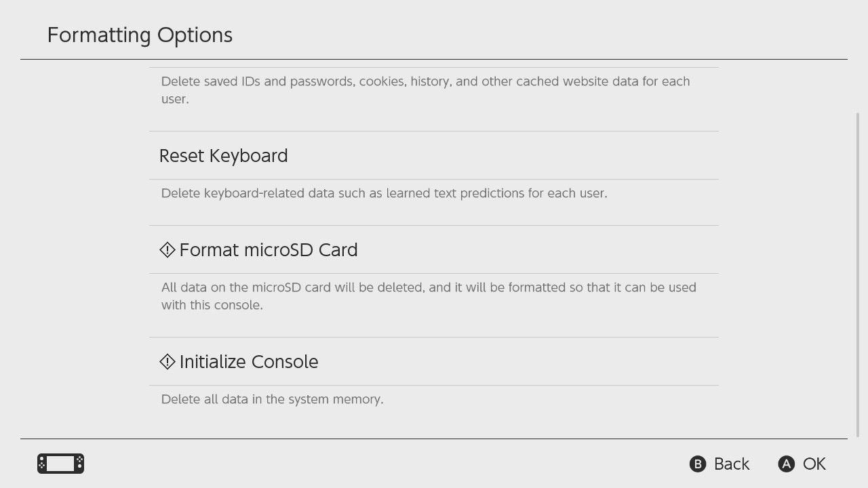Click the A button icon
This screenshot has width=868, height=488.
tap(786, 464)
